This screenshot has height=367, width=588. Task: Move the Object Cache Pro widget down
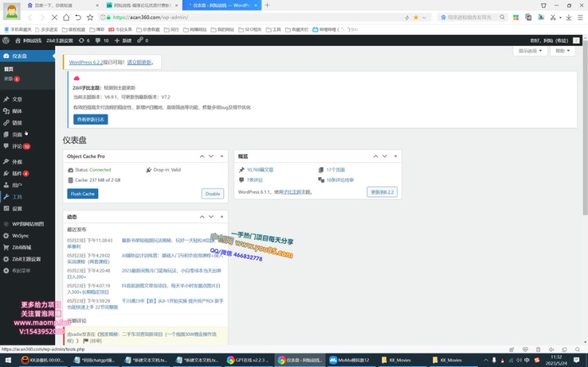pos(211,156)
